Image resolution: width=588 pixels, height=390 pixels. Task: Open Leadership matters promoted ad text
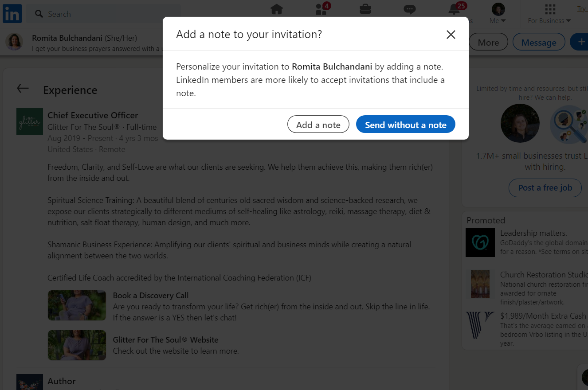[x=533, y=233]
